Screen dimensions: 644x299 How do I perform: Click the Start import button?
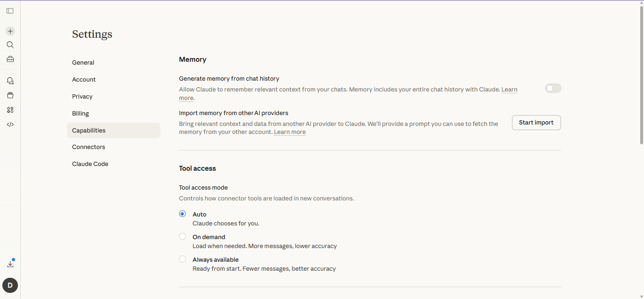coord(537,123)
